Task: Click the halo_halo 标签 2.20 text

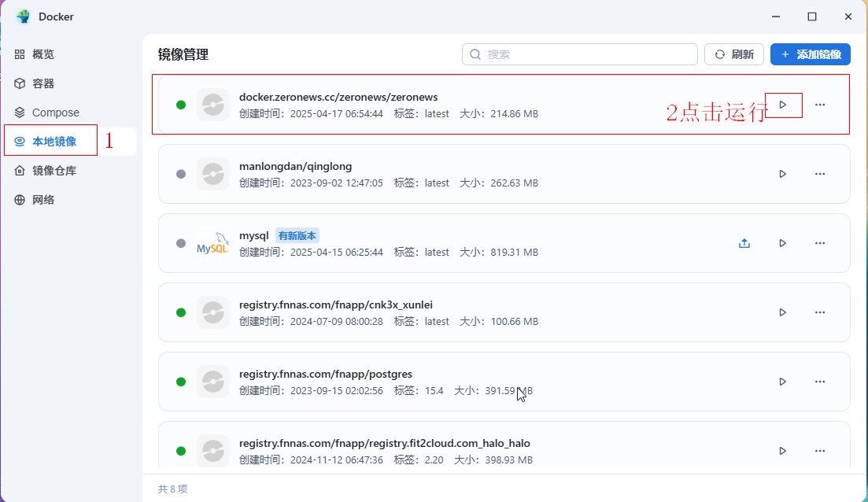Action: tap(419, 460)
